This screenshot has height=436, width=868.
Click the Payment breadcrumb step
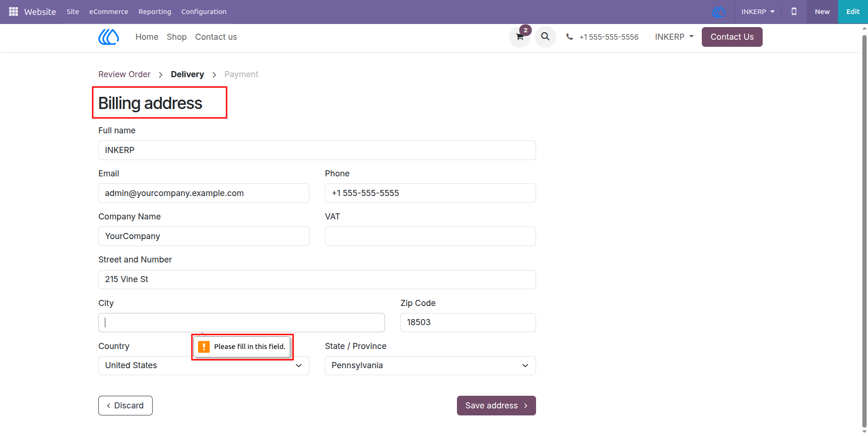(241, 74)
